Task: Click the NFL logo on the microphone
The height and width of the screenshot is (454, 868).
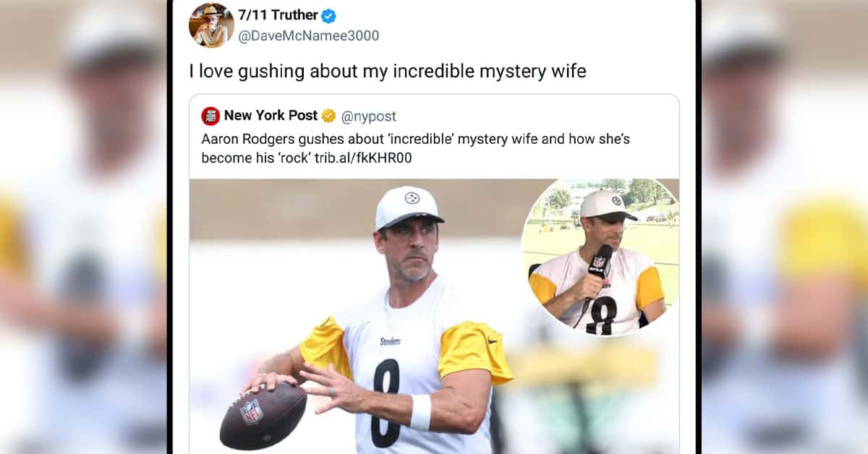Action: click(x=598, y=262)
